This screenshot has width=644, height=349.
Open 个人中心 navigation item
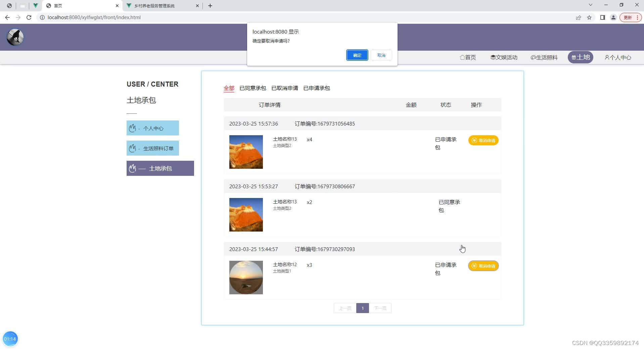pyautogui.click(x=618, y=57)
